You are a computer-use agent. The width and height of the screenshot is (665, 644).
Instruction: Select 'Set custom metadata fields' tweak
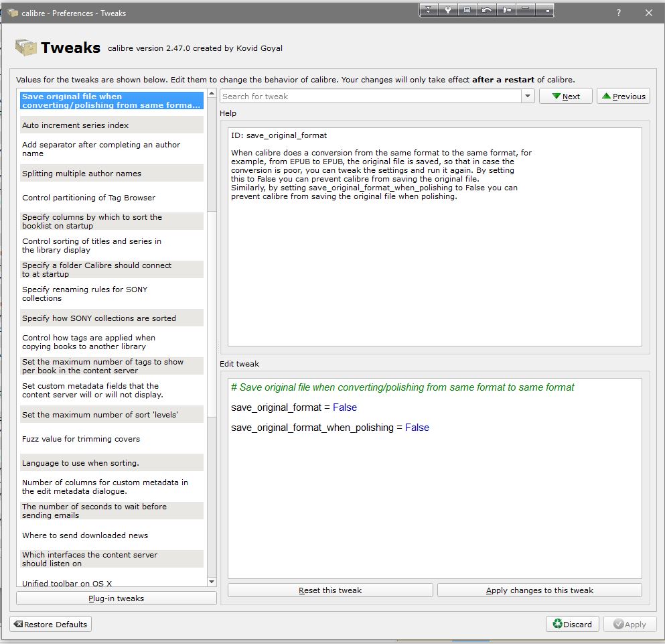(112, 390)
